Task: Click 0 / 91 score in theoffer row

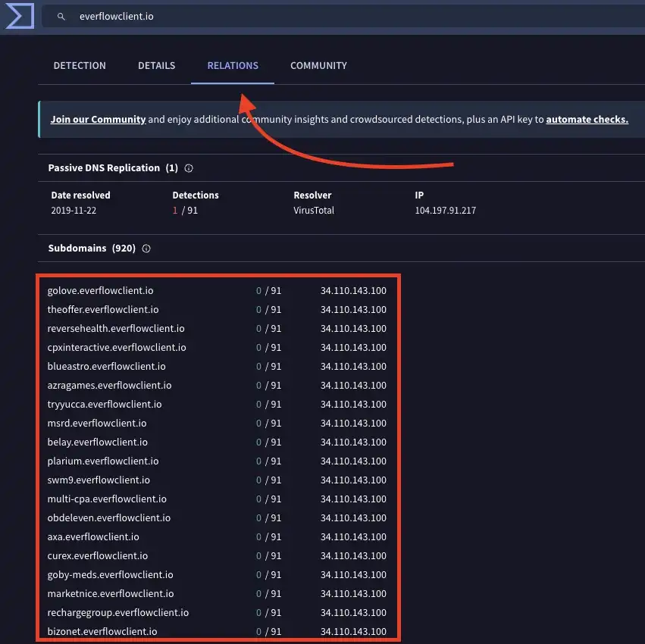Action: point(268,309)
